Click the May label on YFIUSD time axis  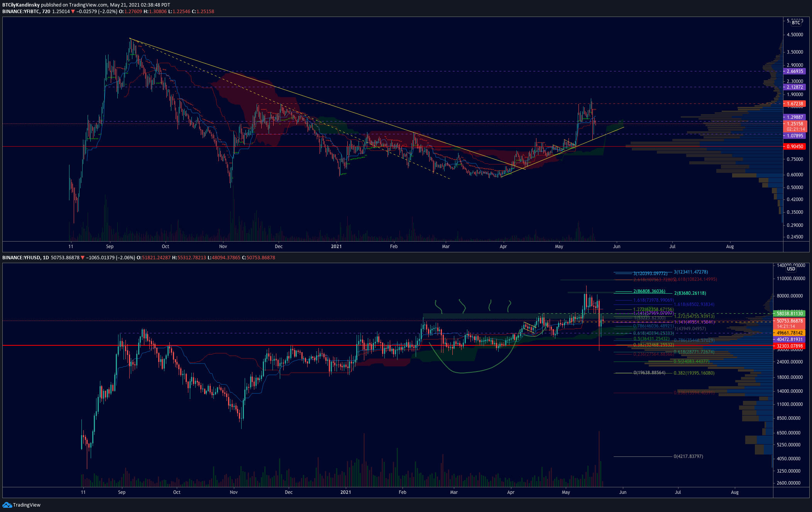click(x=566, y=492)
